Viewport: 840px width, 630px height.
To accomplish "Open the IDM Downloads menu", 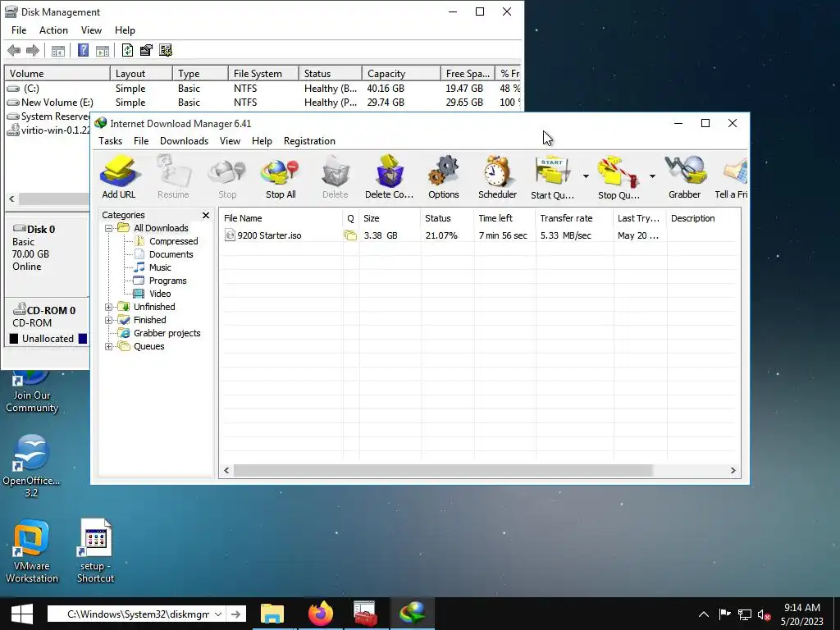I will tap(184, 141).
